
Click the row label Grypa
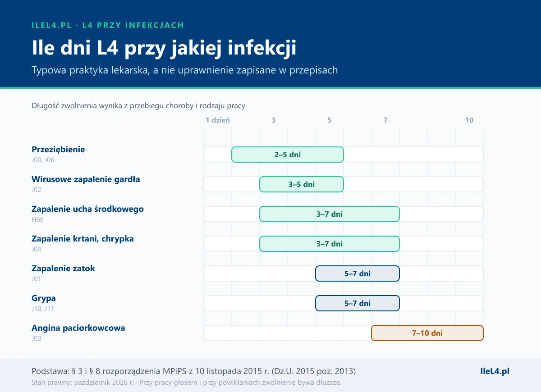[44, 298]
